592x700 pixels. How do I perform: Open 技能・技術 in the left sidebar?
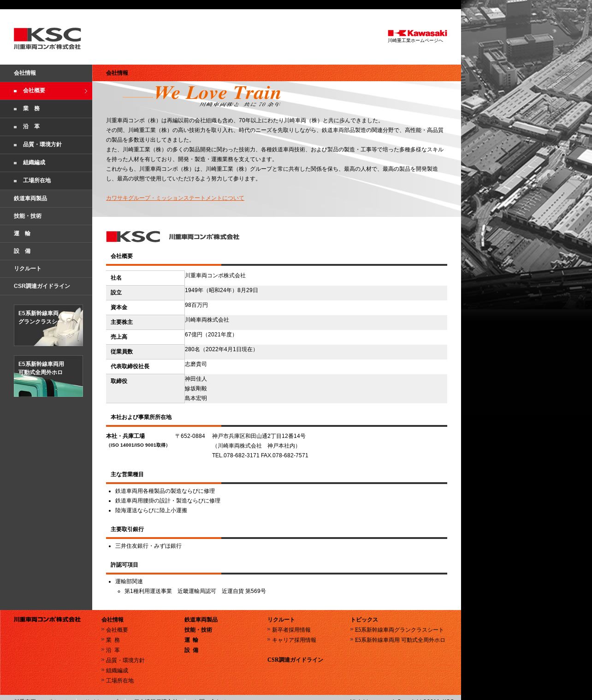[46, 216]
